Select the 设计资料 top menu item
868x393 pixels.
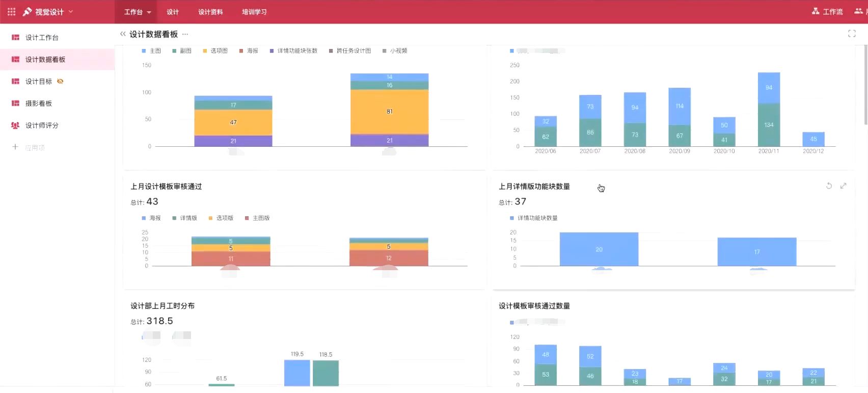coord(210,12)
